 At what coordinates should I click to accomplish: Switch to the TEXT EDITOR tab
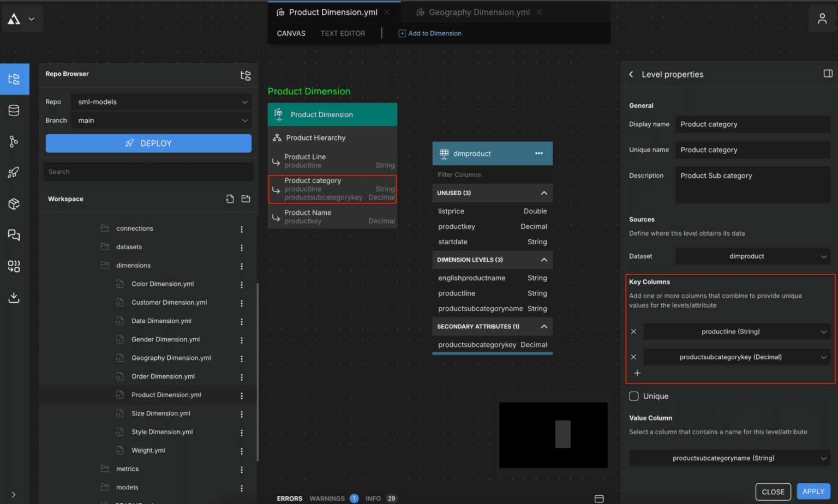343,33
